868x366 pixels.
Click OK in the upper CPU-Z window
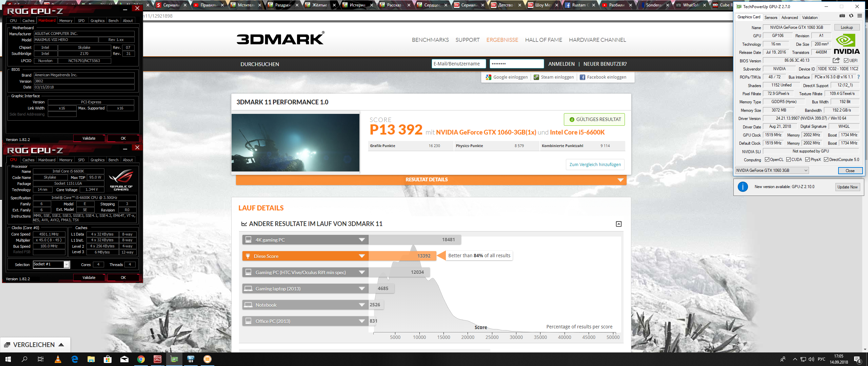click(123, 138)
